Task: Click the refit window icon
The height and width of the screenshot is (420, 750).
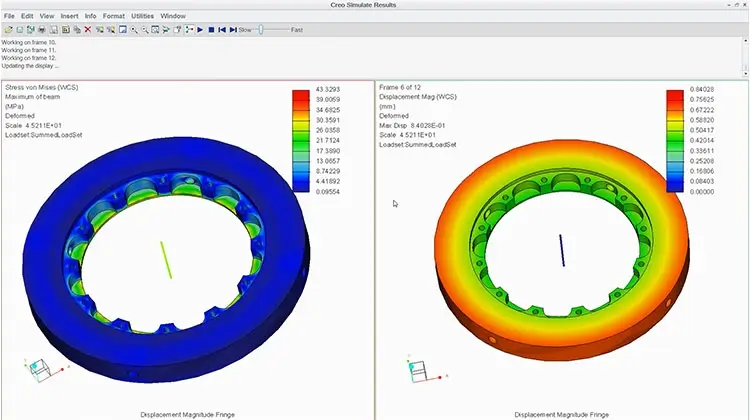Action: 155,30
